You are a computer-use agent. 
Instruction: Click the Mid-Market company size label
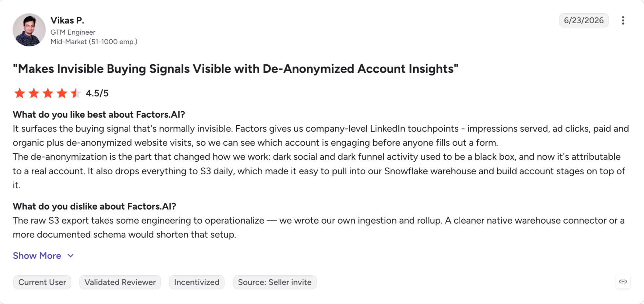tap(94, 42)
